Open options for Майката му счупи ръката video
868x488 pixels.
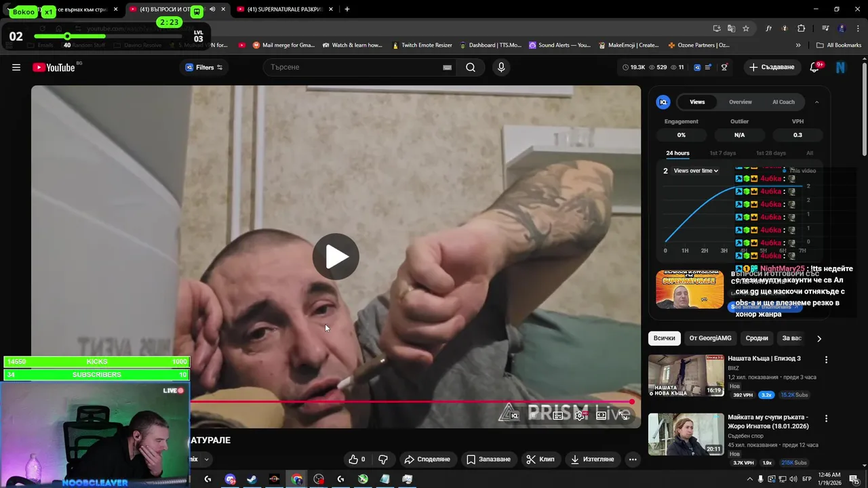tap(826, 418)
